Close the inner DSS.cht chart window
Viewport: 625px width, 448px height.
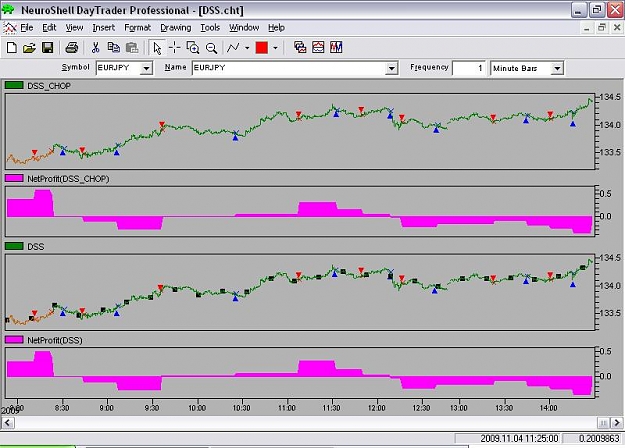tap(617, 28)
